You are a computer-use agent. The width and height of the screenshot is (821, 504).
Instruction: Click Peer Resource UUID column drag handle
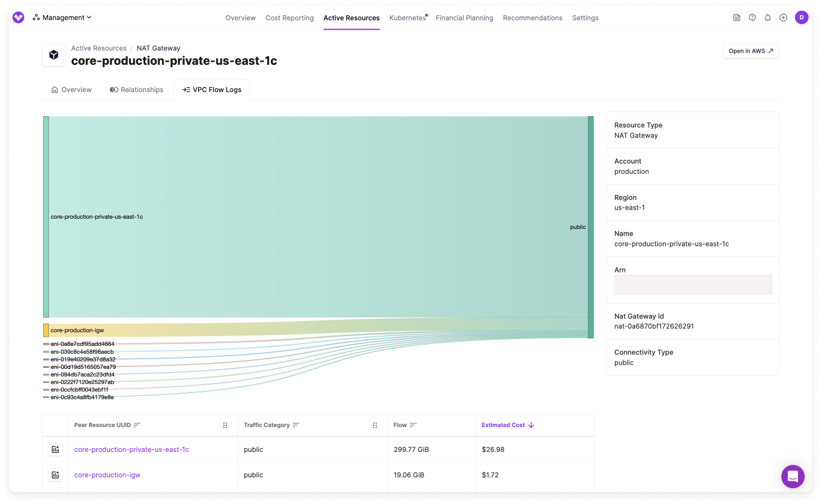(225, 425)
